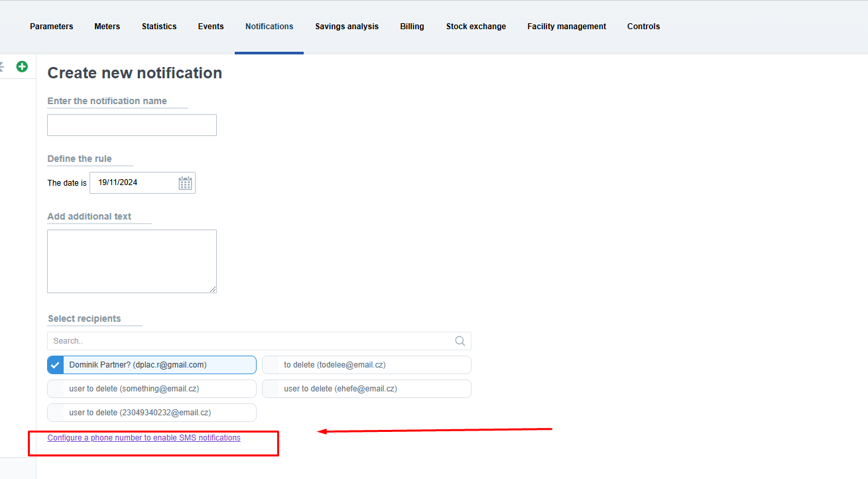Click the Configure a phone number SMS link
The image size is (868, 479).
pyautogui.click(x=144, y=438)
